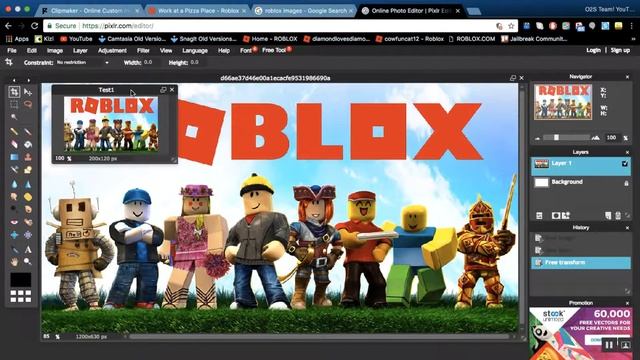Viewport: 640px width, 360px height.
Task: Open the main color swatch picker
Action: tap(20, 280)
